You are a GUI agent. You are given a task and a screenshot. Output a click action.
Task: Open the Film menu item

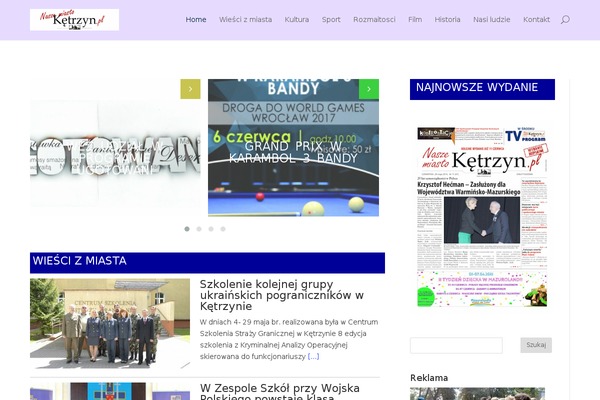415,20
